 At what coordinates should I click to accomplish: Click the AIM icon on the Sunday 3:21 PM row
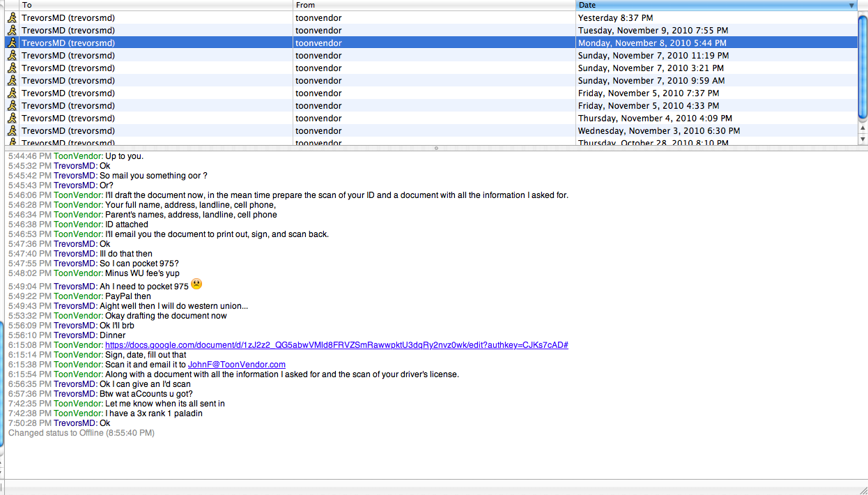[x=12, y=68]
